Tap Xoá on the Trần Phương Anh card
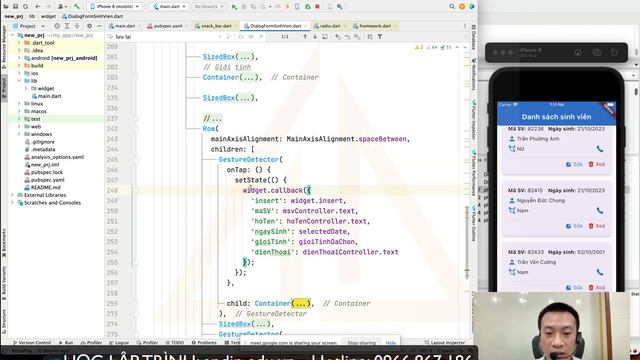 [x=597, y=164]
